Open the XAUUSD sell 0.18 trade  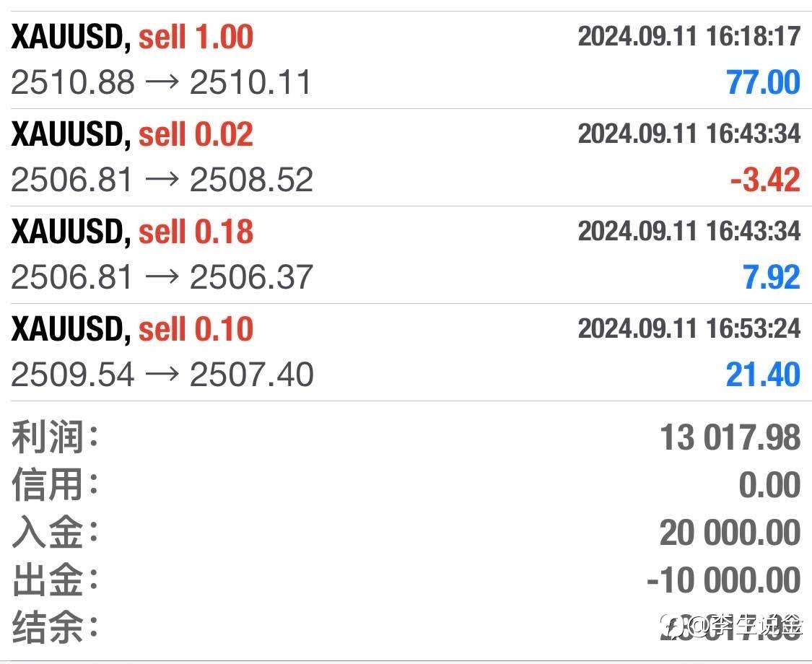(x=132, y=232)
